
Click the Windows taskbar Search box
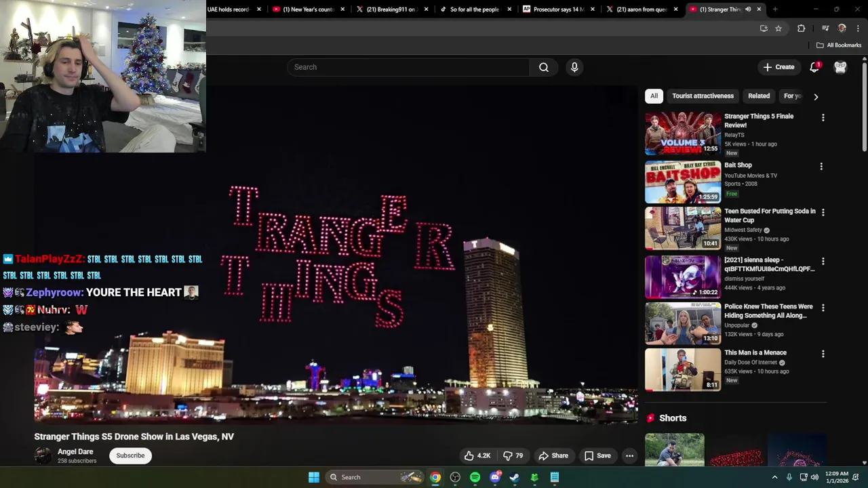pos(375,477)
